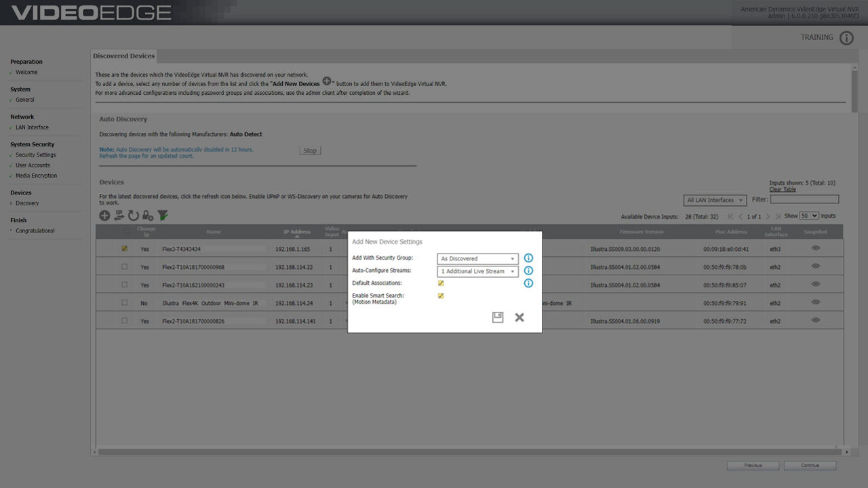Disable the Enable Smart Search checkbox
The width and height of the screenshot is (868, 488).
(x=441, y=296)
